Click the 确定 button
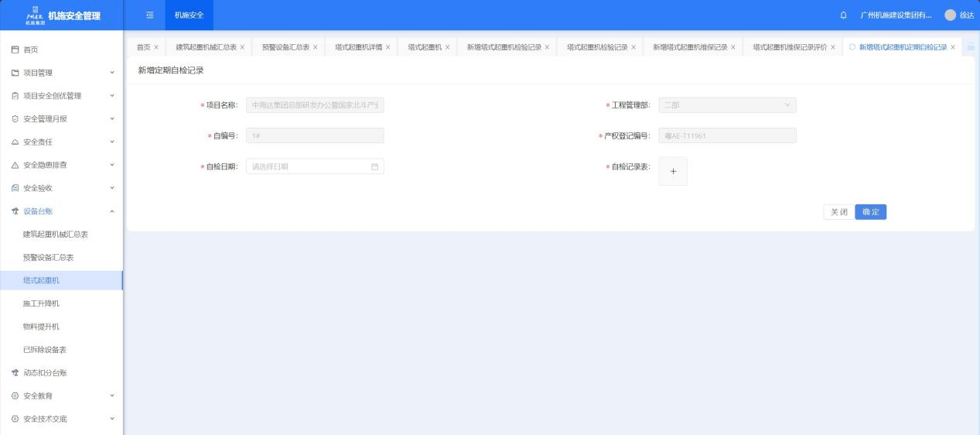This screenshot has width=980, height=435. tap(870, 212)
